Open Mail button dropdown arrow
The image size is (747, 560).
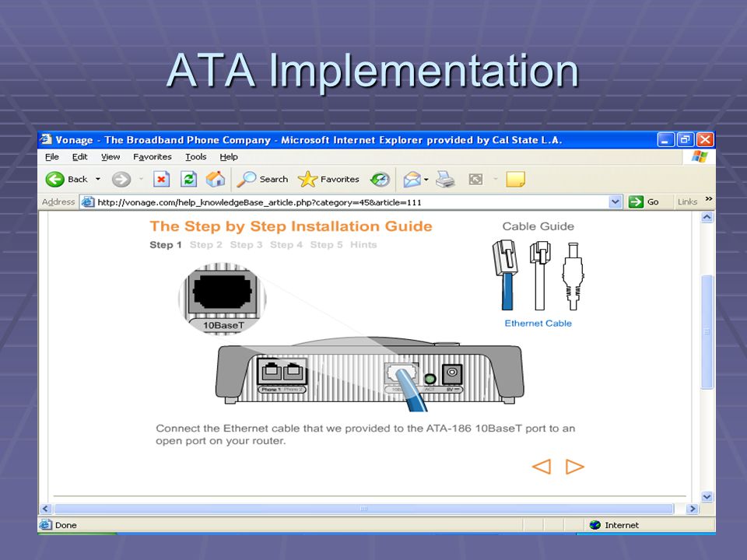point(426,180)
